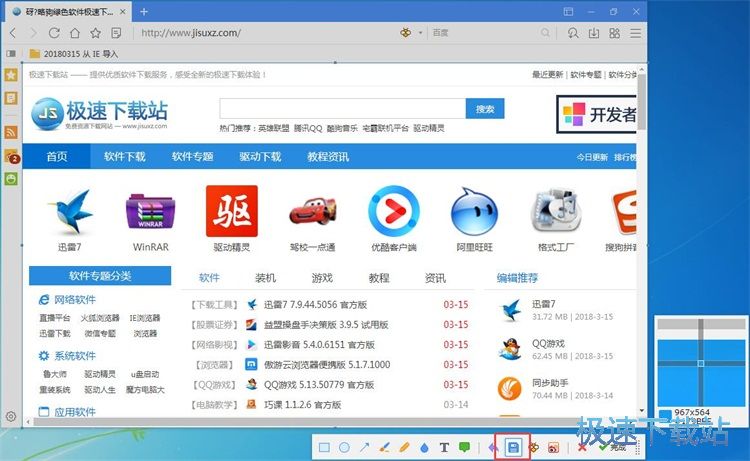Click the green checkmark 完成 button
750x461 pixels.
612,447
